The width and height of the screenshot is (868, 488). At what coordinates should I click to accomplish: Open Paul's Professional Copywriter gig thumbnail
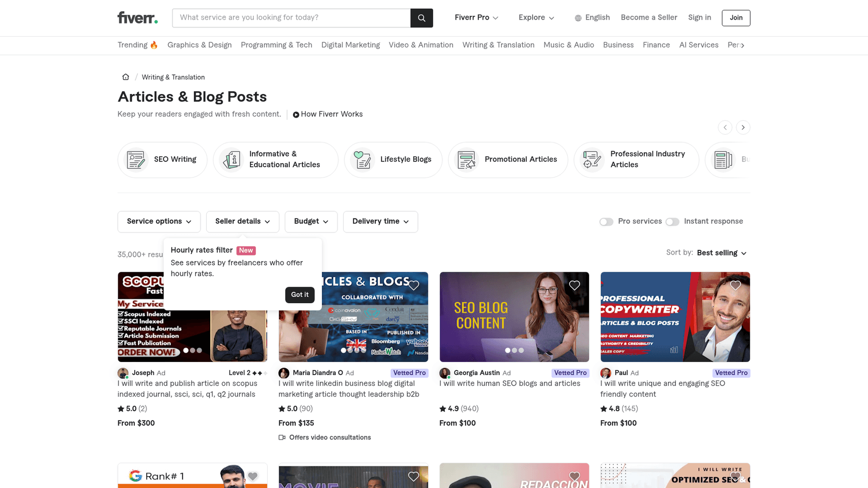675,317
